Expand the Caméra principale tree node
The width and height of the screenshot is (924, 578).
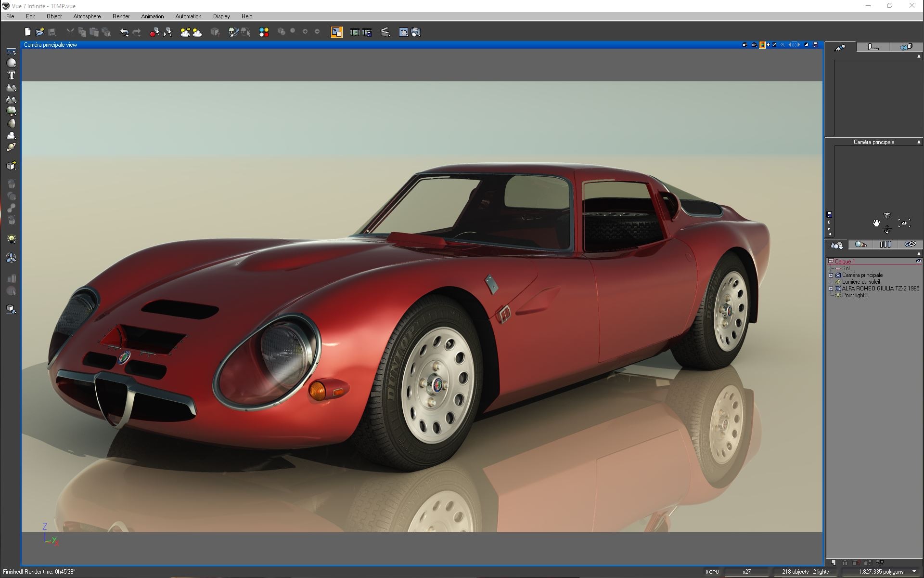click(x=831, y=275)
